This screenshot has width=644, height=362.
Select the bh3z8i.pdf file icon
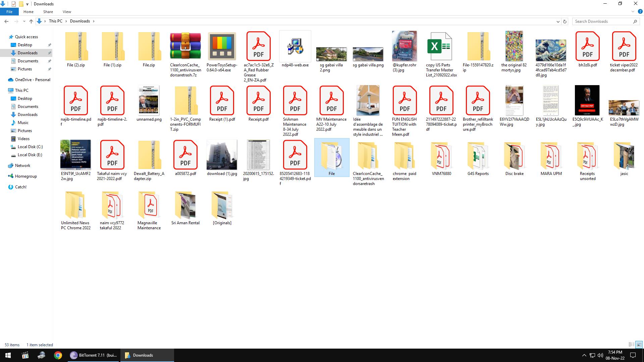[587, 46]
